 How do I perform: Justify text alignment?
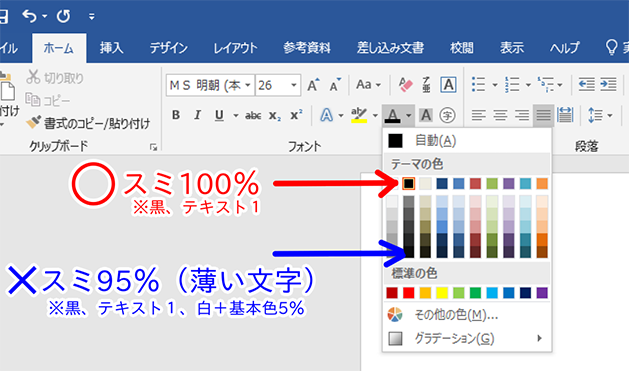point(544,116)
